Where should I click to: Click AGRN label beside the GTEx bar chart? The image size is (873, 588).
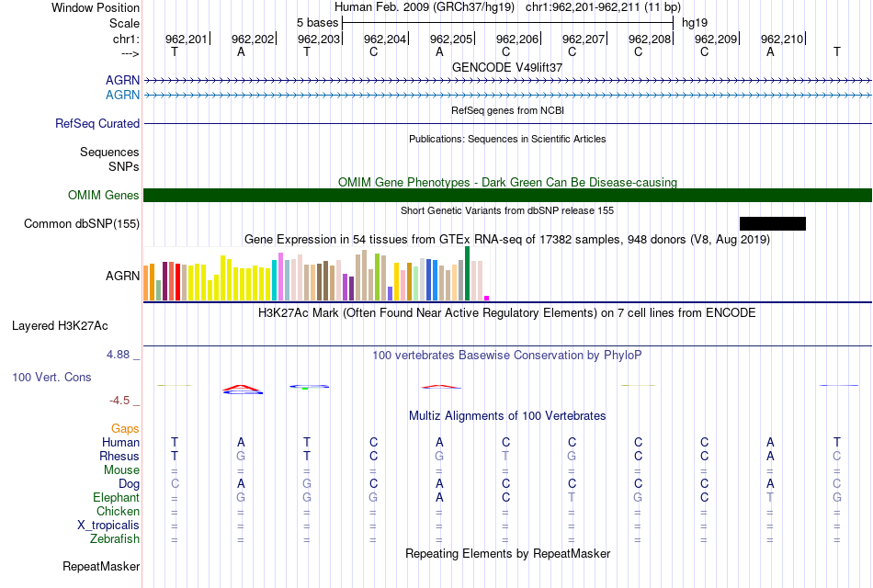122,276
